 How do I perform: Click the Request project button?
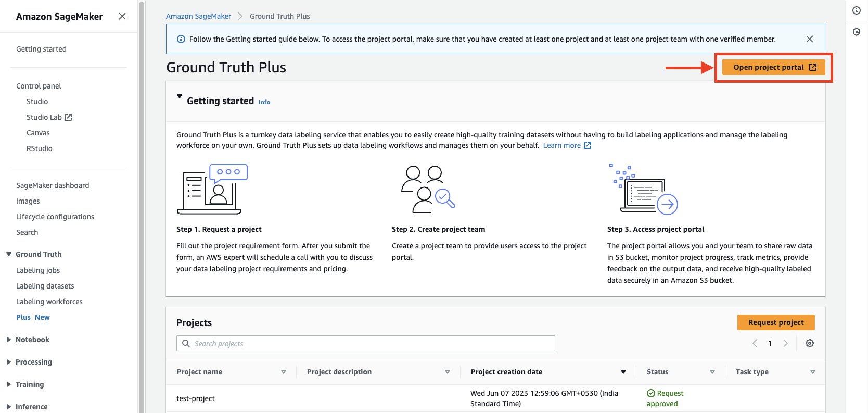click(x=776, y=322)
